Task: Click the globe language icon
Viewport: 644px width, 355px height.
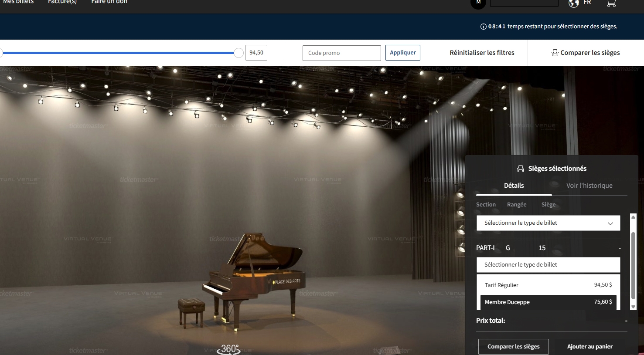Action: tap(574, 3)
